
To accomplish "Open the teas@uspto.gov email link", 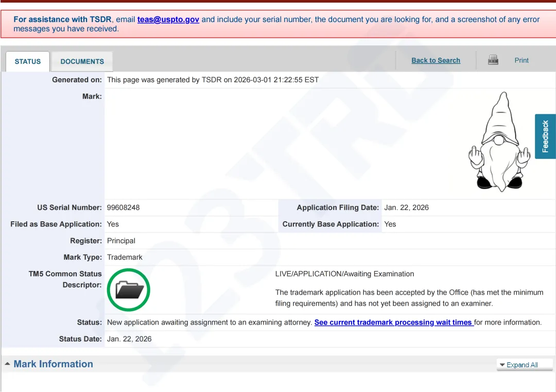I will point(168,20).
